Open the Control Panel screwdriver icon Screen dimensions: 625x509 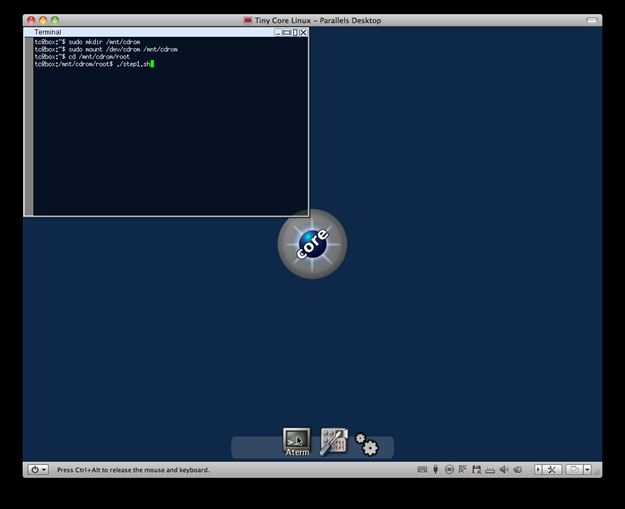[x=334, y=442]
